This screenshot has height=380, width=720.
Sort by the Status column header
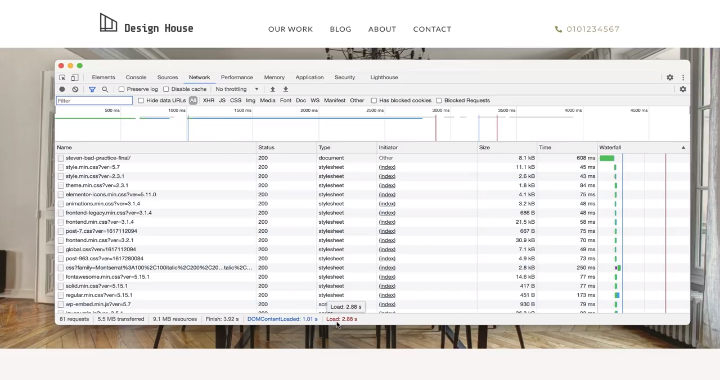[287, 148]
